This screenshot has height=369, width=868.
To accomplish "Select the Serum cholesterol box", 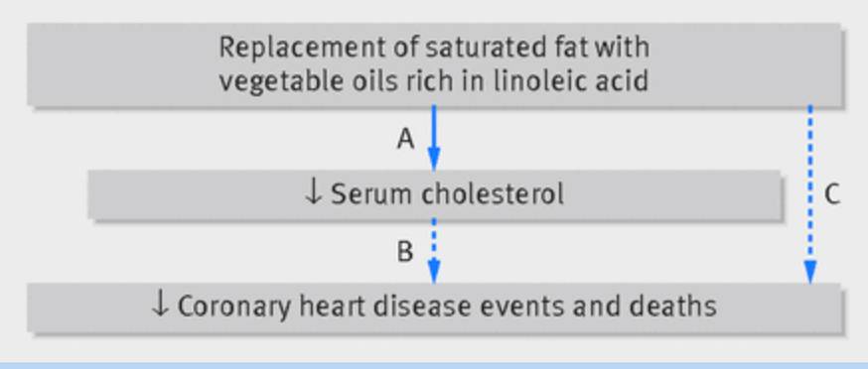I will (x=435, y=194).
